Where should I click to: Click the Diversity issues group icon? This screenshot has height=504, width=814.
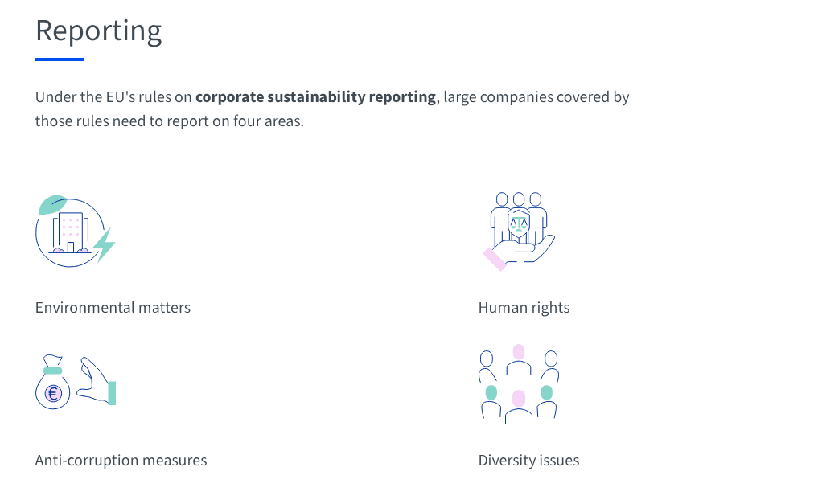tap(519, 384)
